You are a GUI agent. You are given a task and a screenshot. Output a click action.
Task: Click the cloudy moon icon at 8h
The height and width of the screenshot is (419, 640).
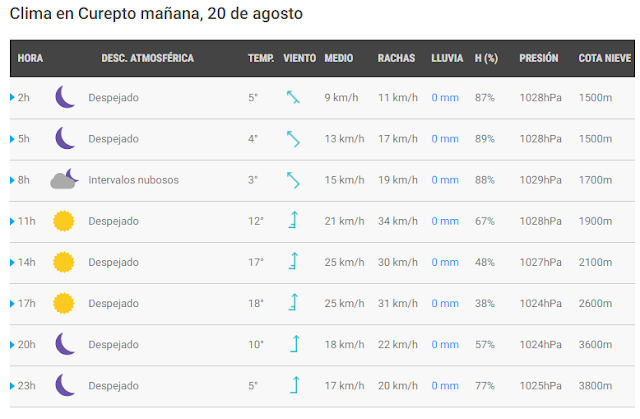64,179
